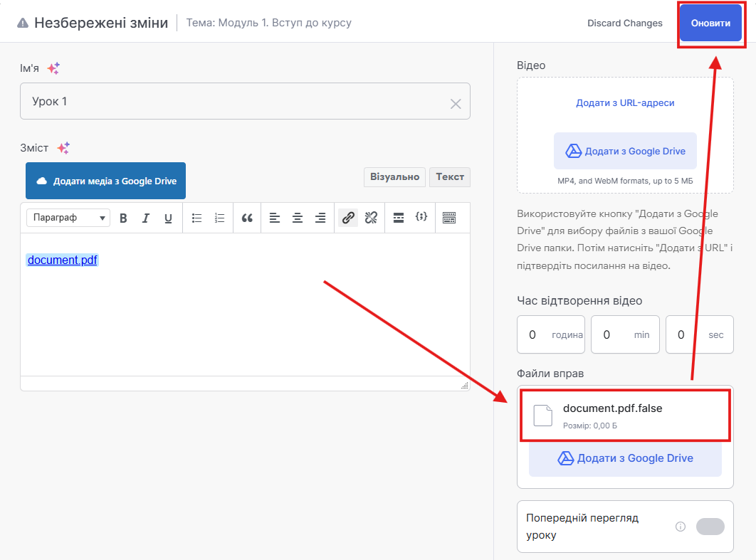Insert a blockquote
The image size is (756, 560).
247,218
